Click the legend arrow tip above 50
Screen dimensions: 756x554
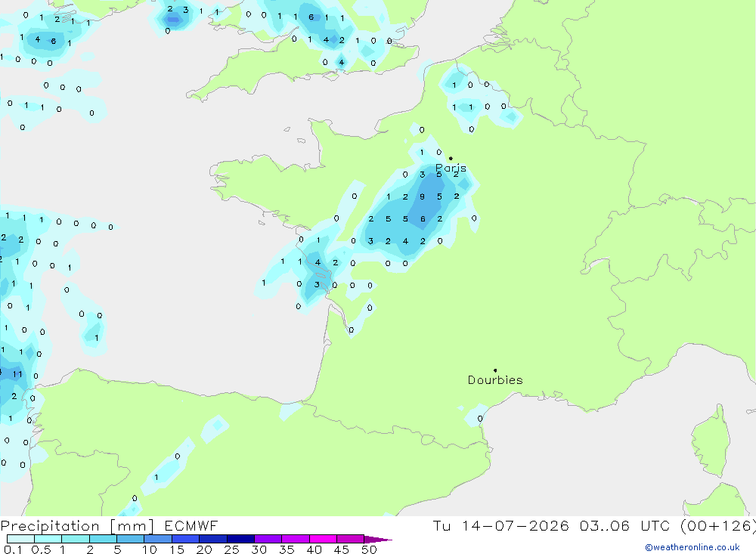coord(378,540)
